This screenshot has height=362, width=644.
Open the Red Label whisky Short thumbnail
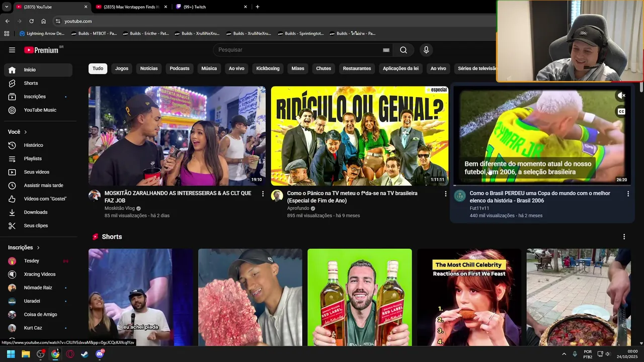coord(360,297)
